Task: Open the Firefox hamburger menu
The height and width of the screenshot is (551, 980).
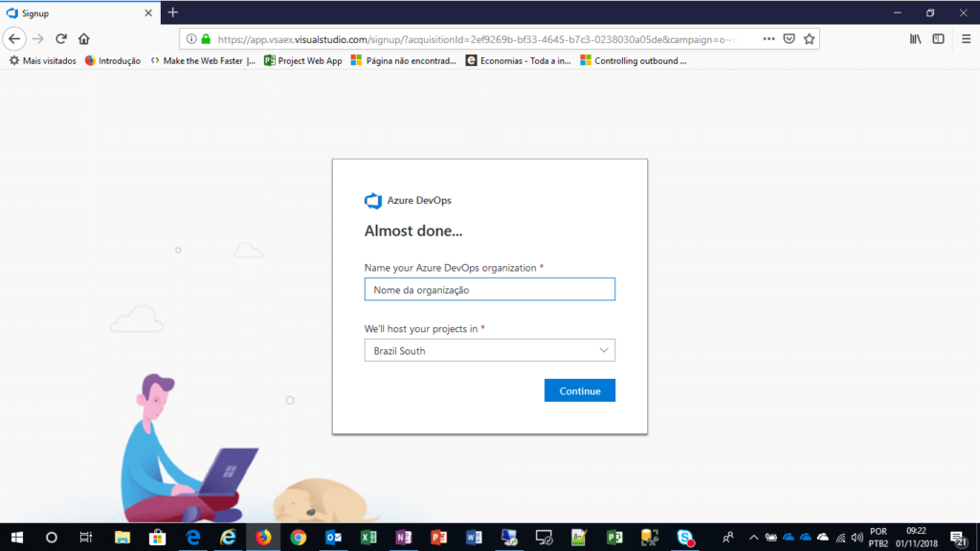Action: point(967,38)
